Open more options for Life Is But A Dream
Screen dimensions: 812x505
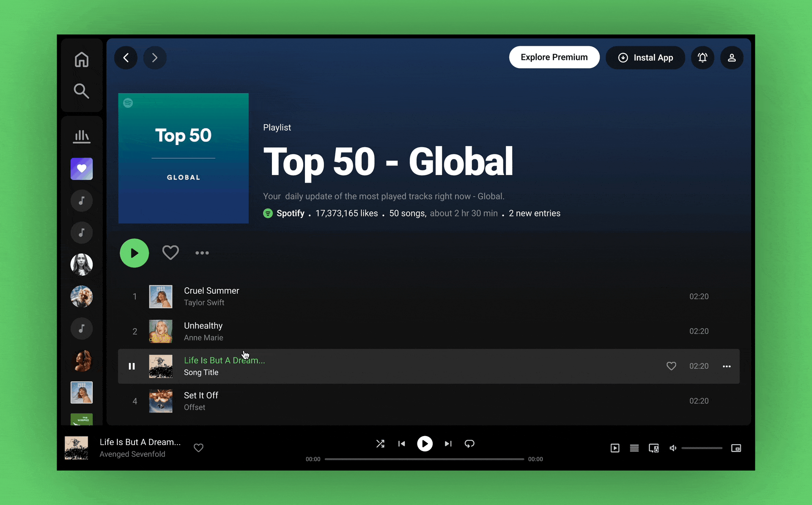727,366
